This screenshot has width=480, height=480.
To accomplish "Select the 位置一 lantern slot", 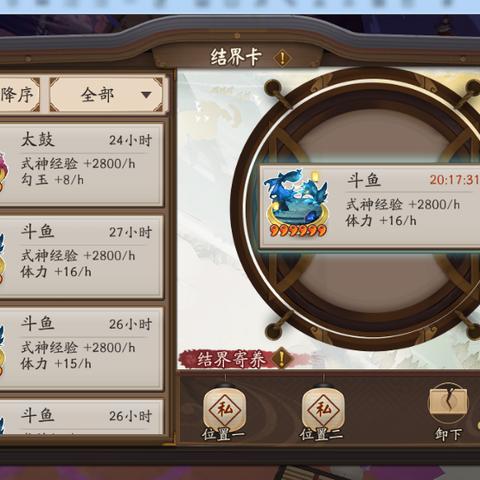I will 224,412.
